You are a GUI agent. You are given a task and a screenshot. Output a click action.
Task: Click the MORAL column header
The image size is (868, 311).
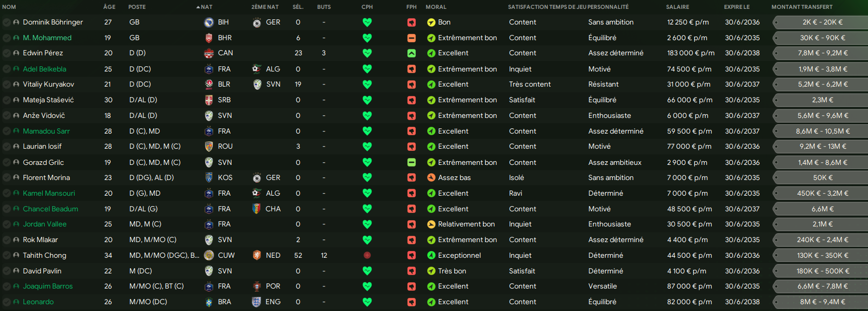pos(436,7)
